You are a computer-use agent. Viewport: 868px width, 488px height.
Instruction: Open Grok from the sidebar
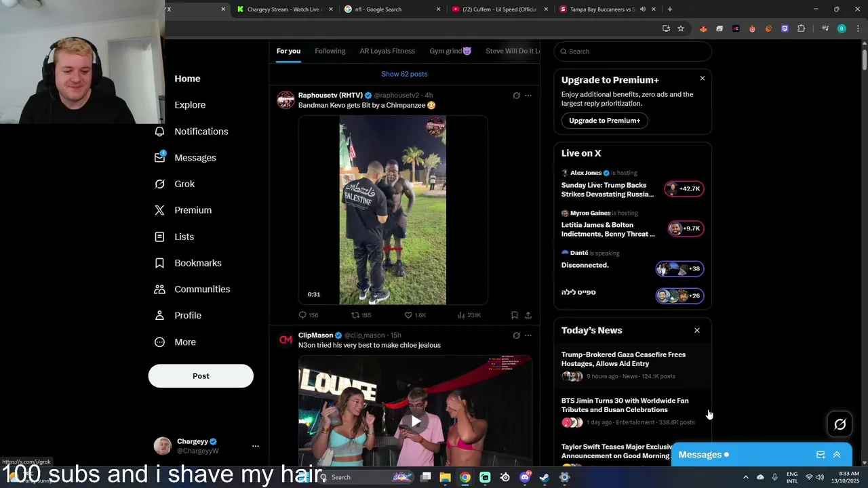184,184
